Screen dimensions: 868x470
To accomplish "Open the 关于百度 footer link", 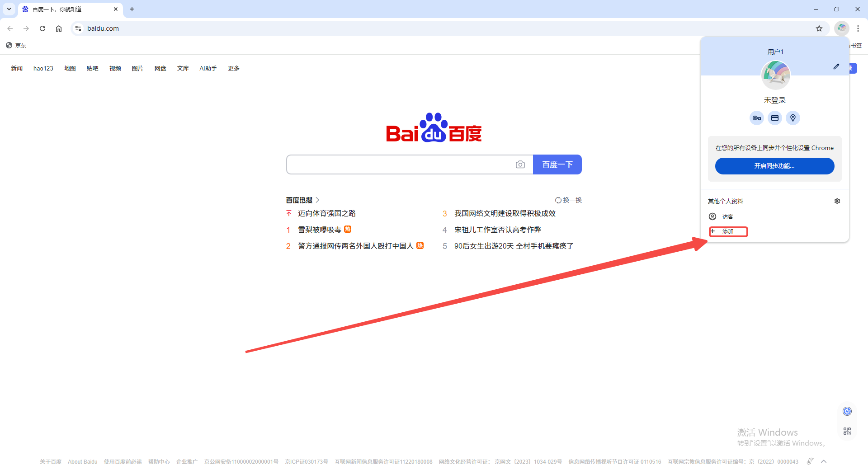I will [x=51, y=462].
